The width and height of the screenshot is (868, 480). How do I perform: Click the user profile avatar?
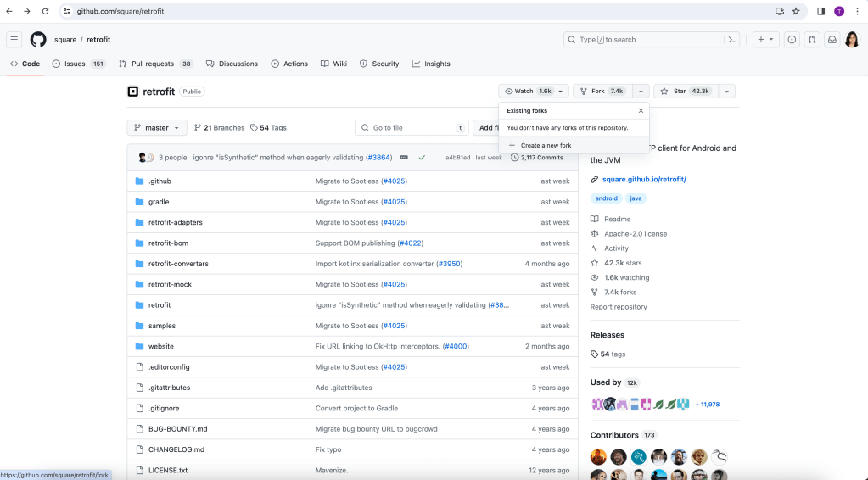(852, 40)
